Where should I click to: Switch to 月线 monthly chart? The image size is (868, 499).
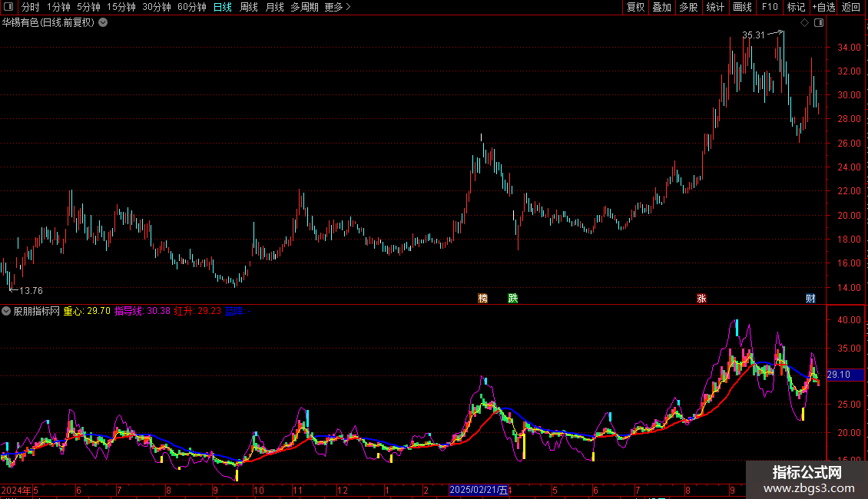pos(274,7)
